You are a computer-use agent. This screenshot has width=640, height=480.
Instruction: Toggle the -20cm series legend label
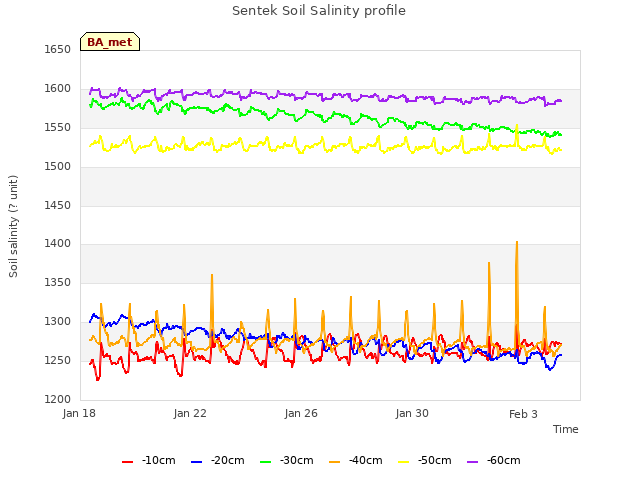(228, 460)
